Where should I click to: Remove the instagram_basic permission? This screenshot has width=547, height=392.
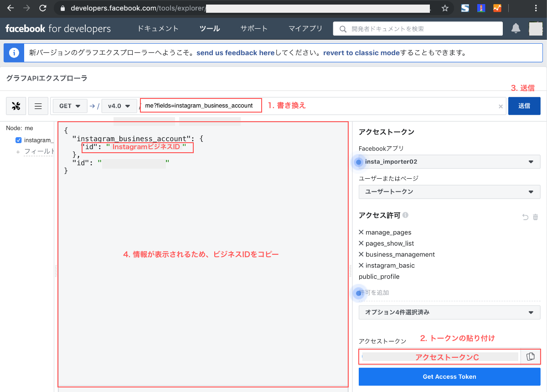(361, 265)
